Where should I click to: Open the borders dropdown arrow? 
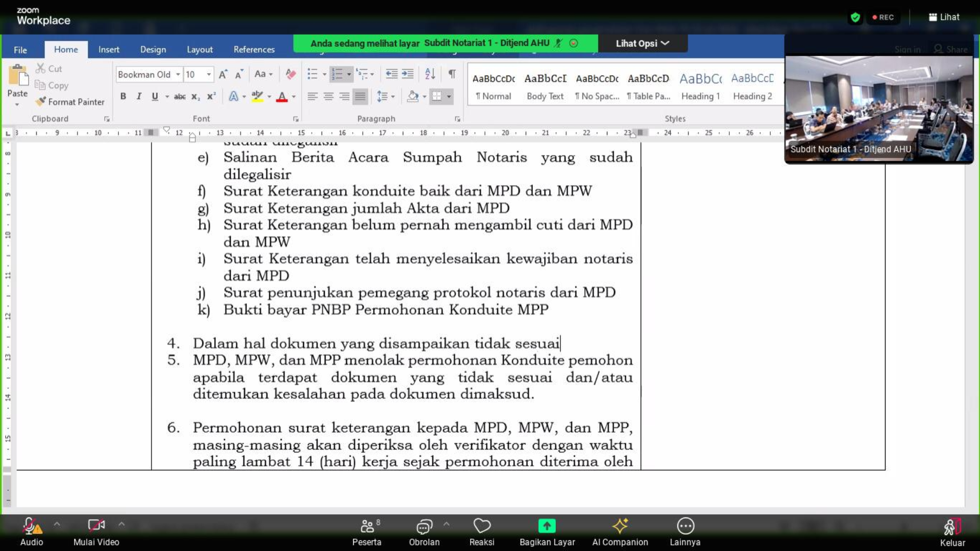[x=449, y=96]
